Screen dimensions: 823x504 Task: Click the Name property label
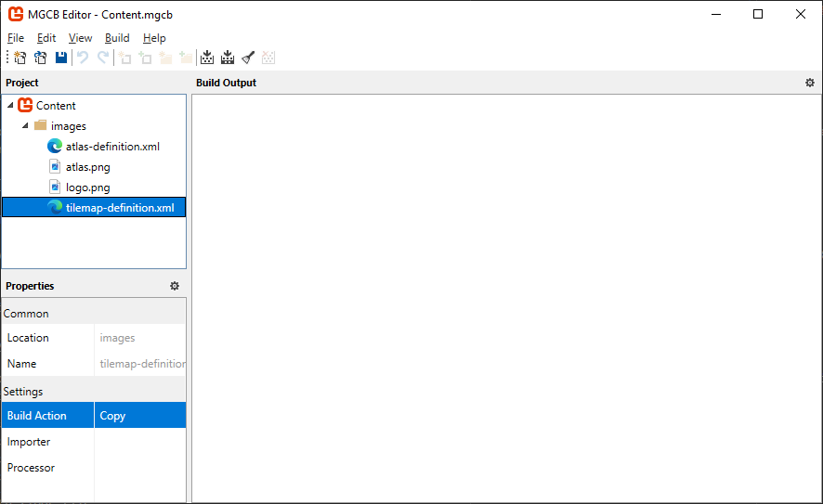tap(21, 364)
